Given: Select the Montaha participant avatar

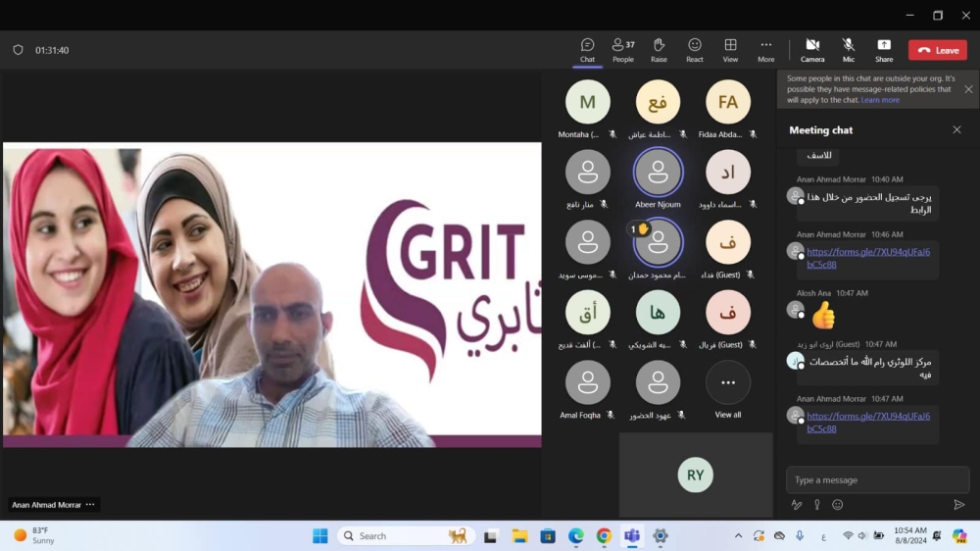Looking at the screenshot, I should point(587,102).
